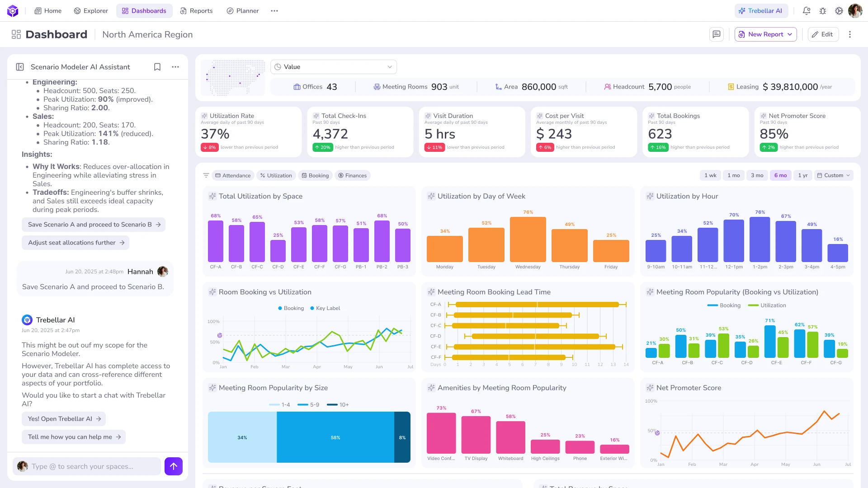Open dashboard vertical three-dot menu

coord(850,34)
